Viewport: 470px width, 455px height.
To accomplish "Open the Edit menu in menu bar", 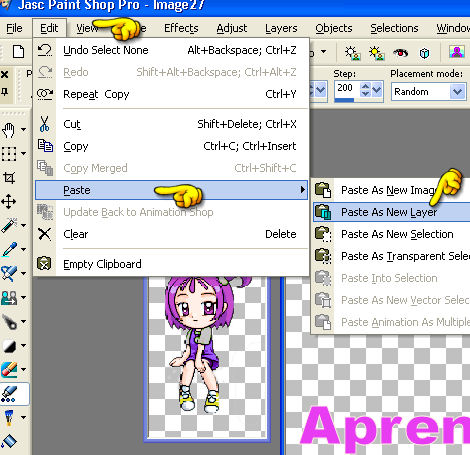I will coord(49,28).
